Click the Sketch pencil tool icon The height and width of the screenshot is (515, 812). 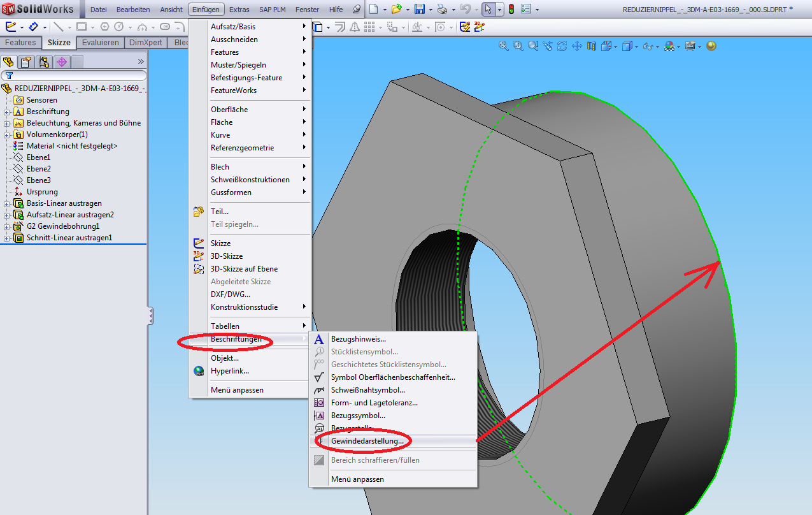tap(10, 27)
